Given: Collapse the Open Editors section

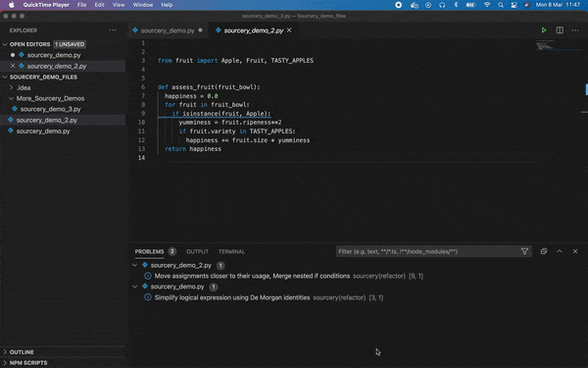Looking at the screenshot, I should (5, 44).
